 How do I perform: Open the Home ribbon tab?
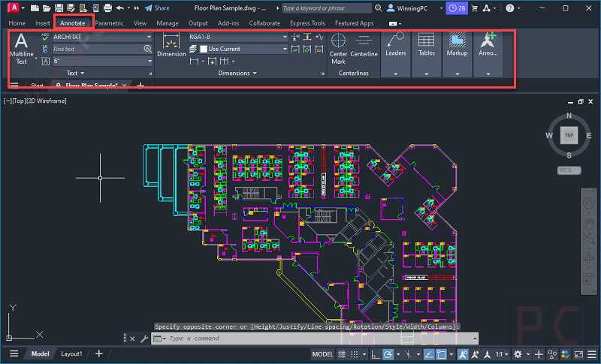coord(17,23)
